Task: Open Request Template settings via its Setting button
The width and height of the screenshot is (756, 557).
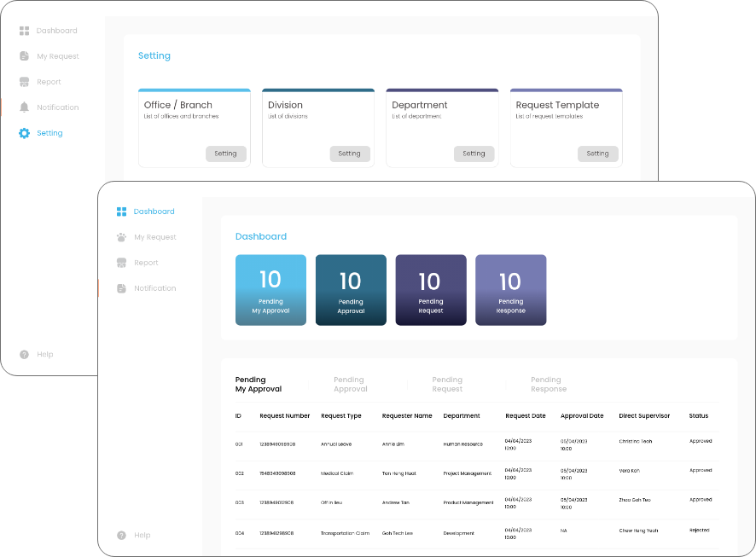Action: [598, 154]
